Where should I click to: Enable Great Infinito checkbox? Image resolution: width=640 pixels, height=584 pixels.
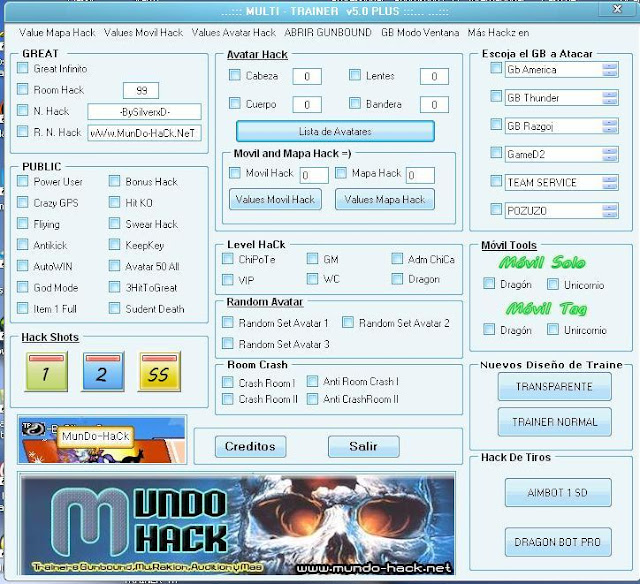(x=23, y=68)
